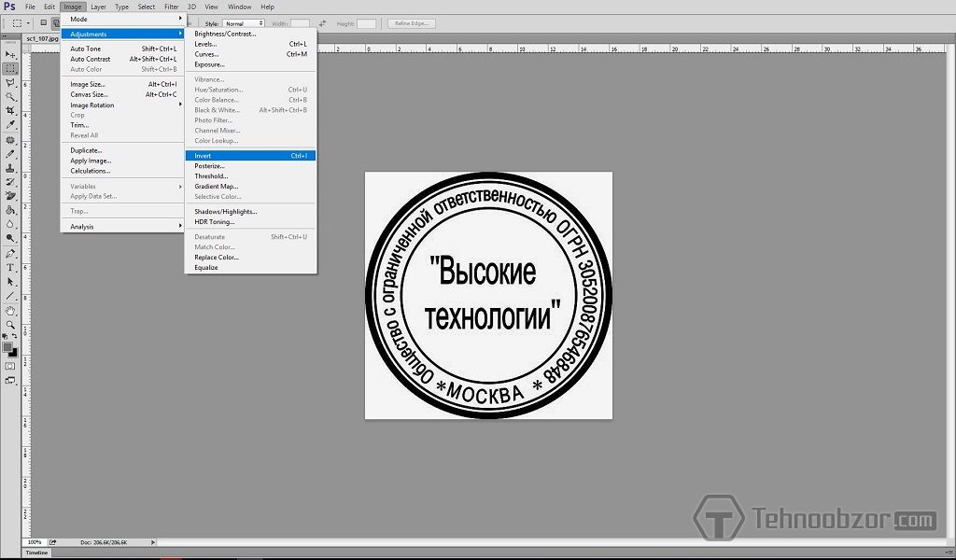The image size is (956, 560).
Task: Select the Hand tool
Action: tap(10, 312)
